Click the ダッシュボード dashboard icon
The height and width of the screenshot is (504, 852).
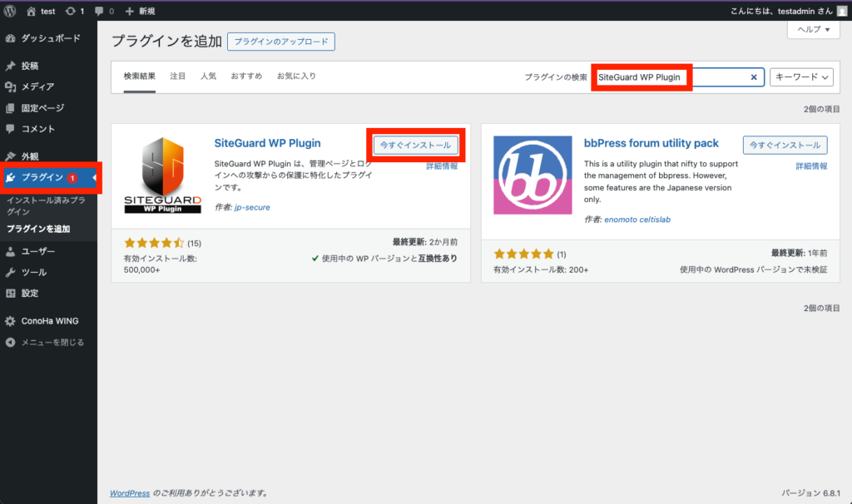click(10, 38)
